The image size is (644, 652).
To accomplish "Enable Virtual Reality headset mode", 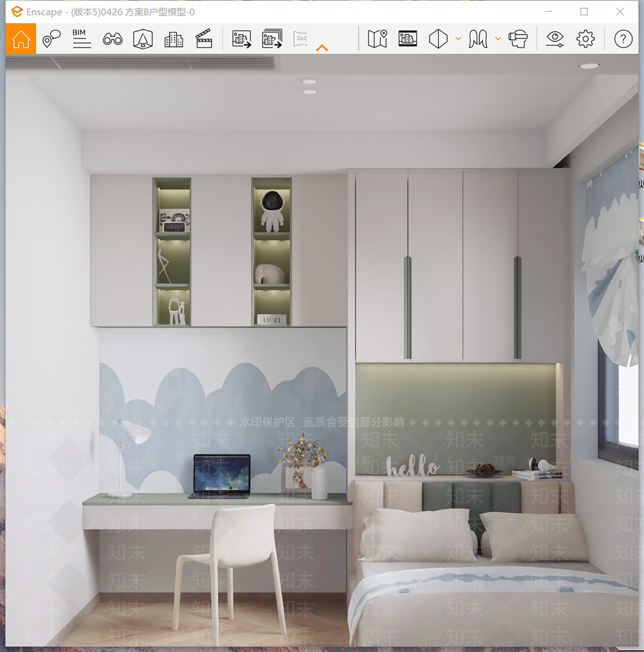I will 518,39.
